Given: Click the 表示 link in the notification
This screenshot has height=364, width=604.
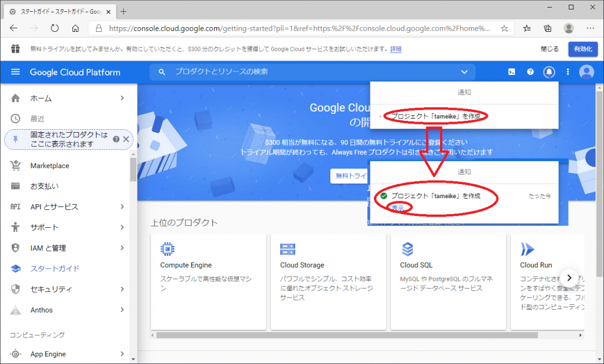Looking at the screenshot, I should click(398, 208).
